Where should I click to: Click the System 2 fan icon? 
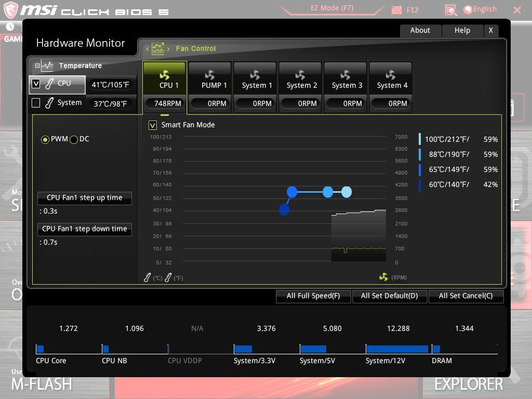click(300, 75)
